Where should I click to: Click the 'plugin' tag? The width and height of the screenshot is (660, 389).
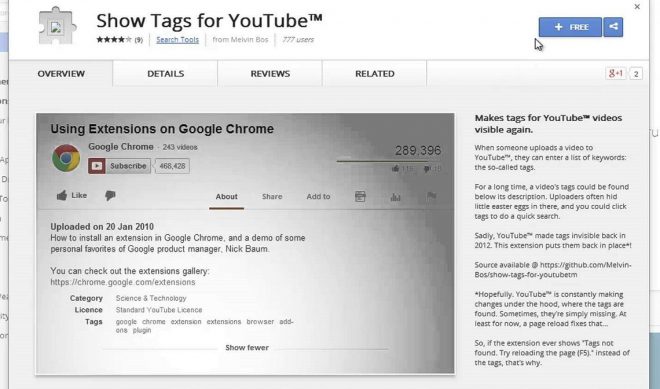(x=142, y=330)
